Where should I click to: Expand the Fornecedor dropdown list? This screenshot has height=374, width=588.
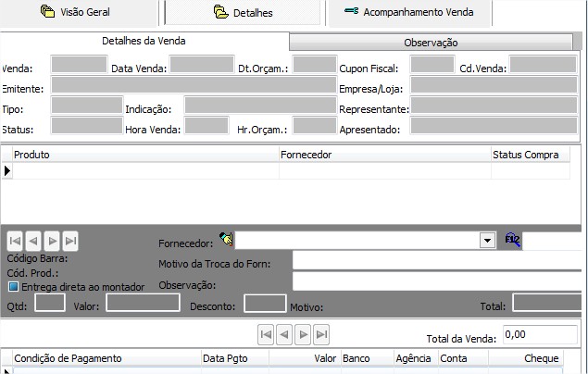(488, 241)
